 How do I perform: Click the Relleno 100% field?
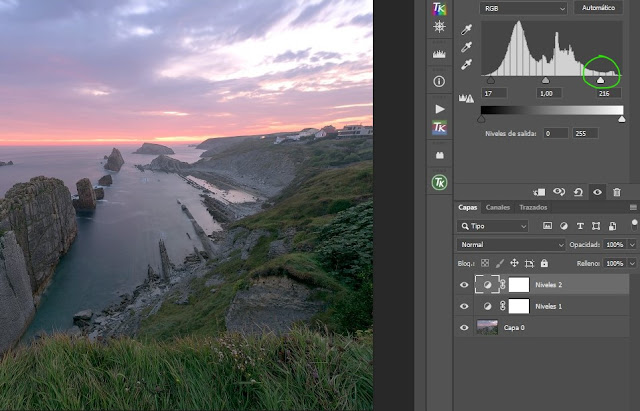[x=615, y=263]
